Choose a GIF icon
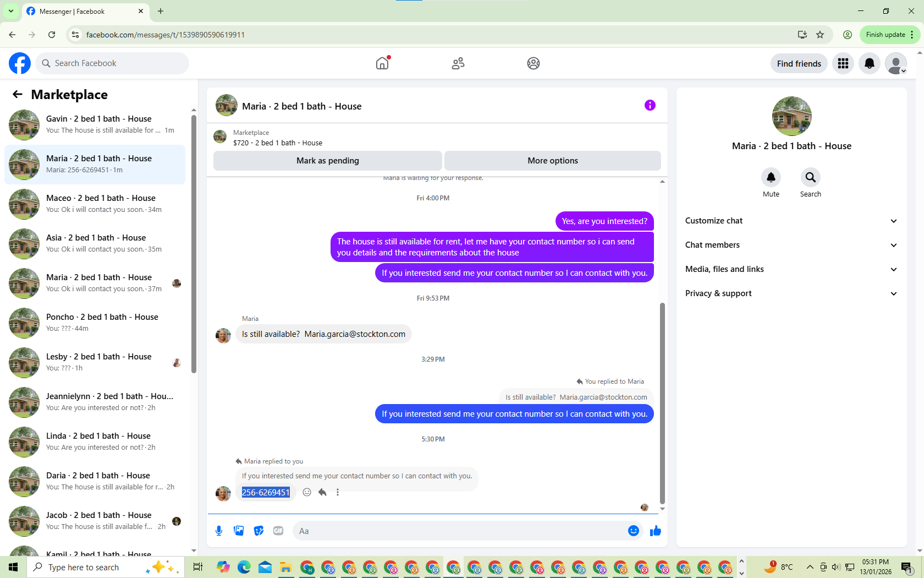Image resolution: width=924 pixels, height=578 pixels. 278,531
